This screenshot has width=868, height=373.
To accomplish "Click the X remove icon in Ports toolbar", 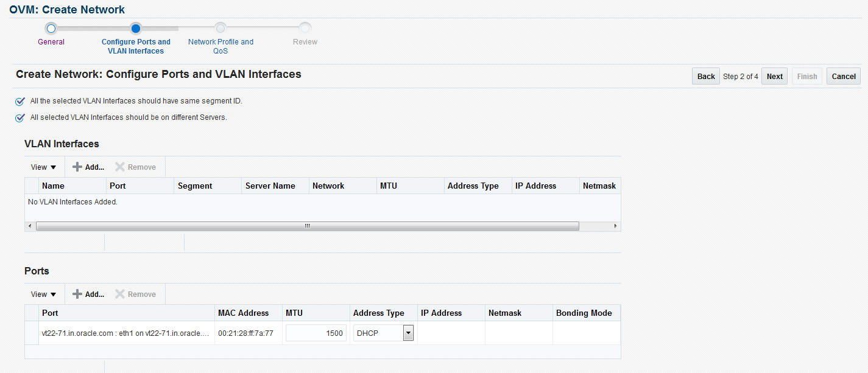I will pos(120,294).
